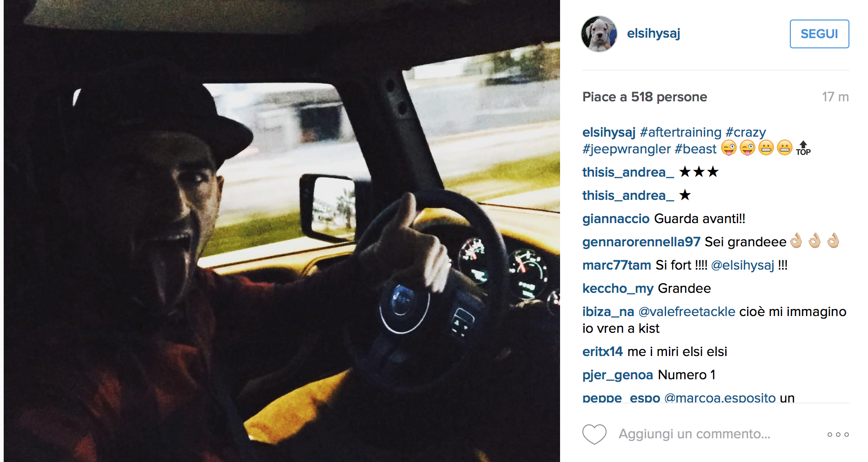Open gennarorennella97's profile link

(641, 242)
